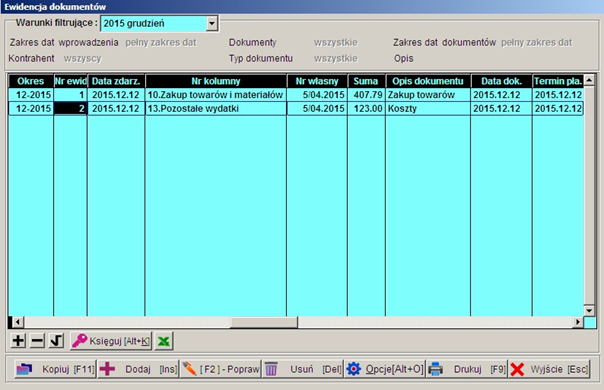Screen dimensions: 604x390
Task: Open the Warunki filtrujące dropdown arrow
Action: coord(211,24)
